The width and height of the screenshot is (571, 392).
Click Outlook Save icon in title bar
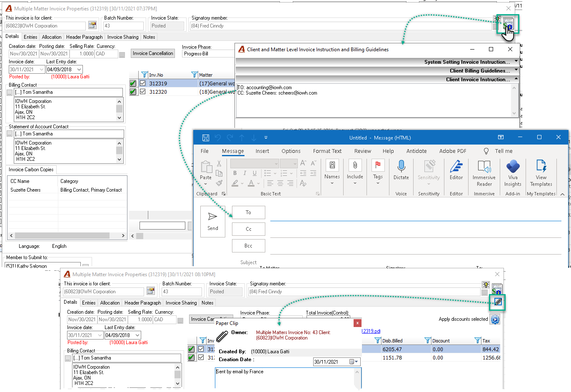(205, 137)
